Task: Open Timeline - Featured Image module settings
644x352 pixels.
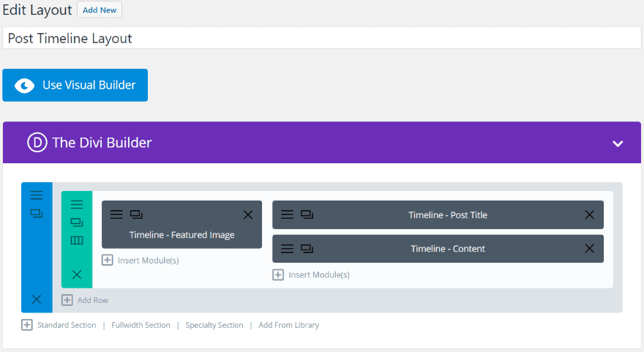Action: click(116, 214)
